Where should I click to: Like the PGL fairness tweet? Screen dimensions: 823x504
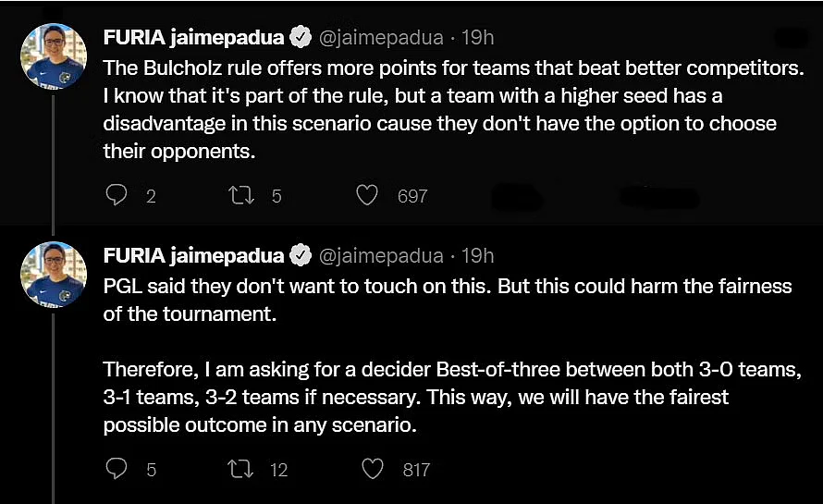pyautogui.click(x=373, y=469)
